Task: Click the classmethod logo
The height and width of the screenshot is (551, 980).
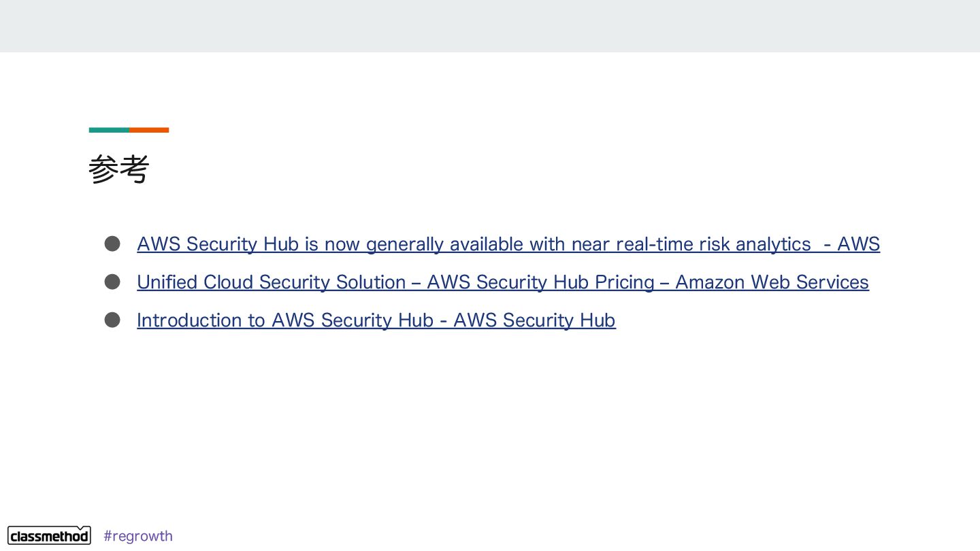Action: [49, 535]
